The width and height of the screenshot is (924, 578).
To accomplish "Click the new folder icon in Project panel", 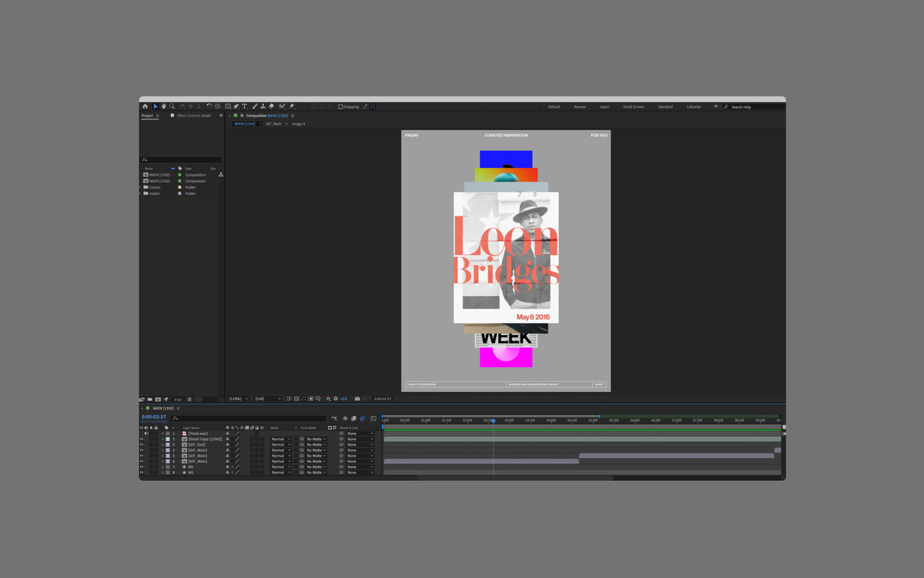I will coord(150,400).
